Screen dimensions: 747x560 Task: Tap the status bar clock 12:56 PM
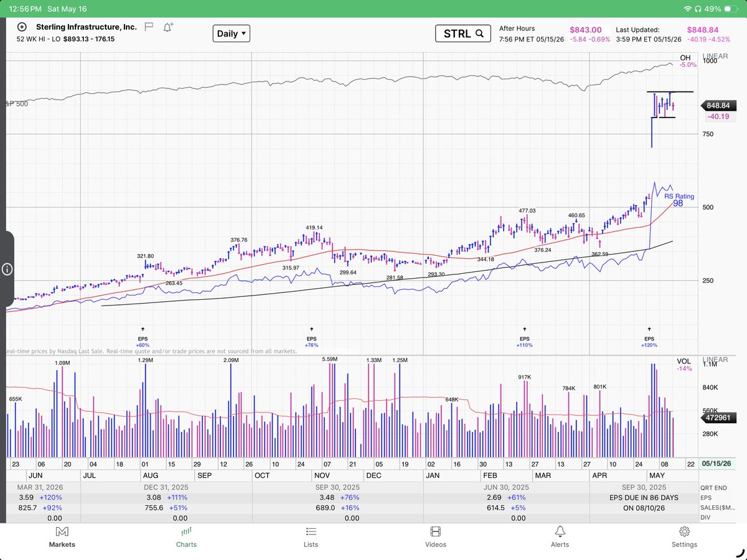coord(26,9)
